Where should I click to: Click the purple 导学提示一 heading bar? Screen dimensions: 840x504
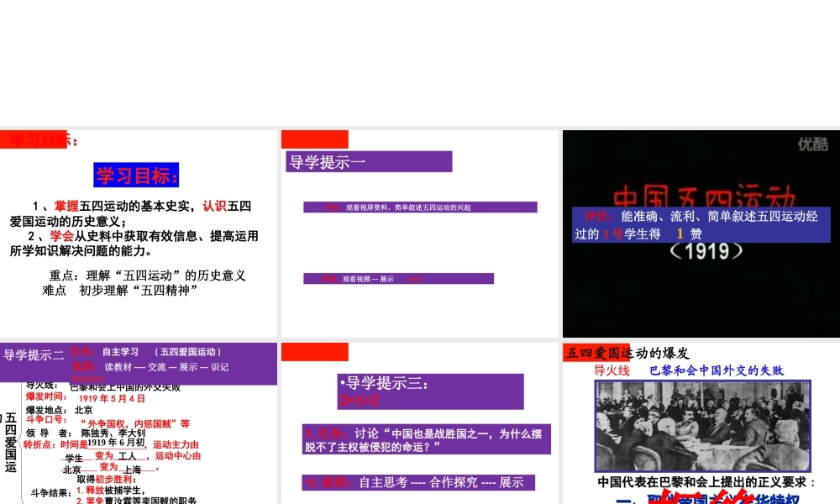pos(369,162)
